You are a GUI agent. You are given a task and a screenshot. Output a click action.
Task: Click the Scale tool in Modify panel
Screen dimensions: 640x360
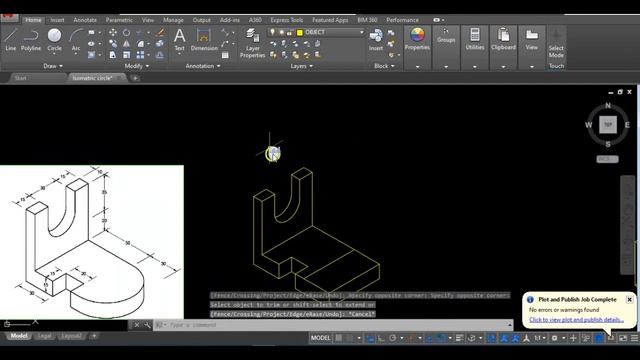point(127,55)
